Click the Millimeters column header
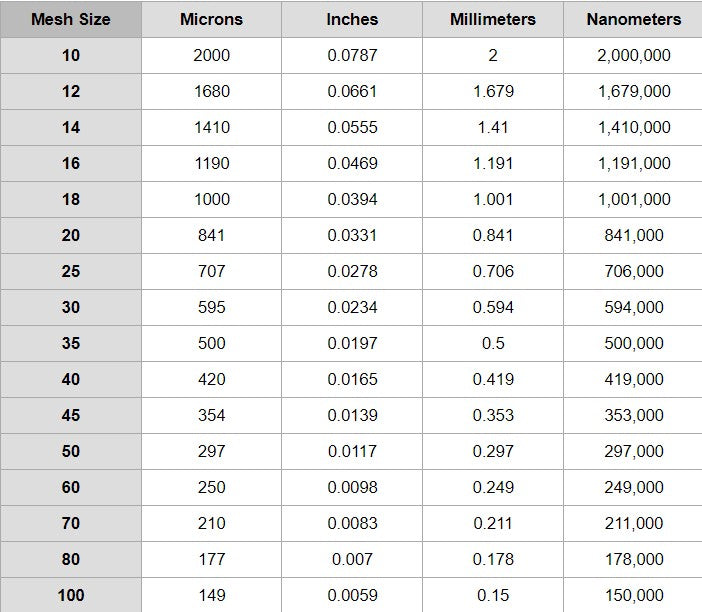Screen dimensions: 702x612 point(493,19)
